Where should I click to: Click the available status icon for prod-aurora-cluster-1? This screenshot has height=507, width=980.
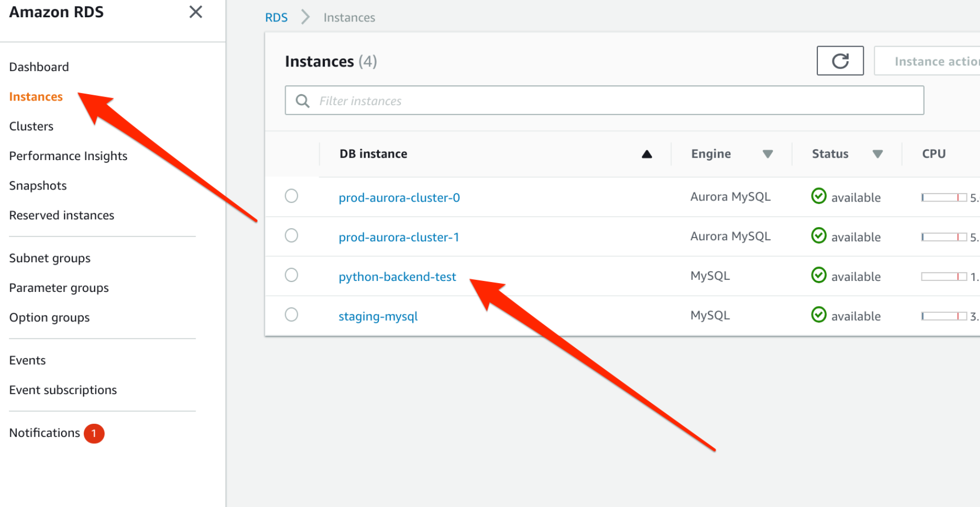[x=818, y=236]
